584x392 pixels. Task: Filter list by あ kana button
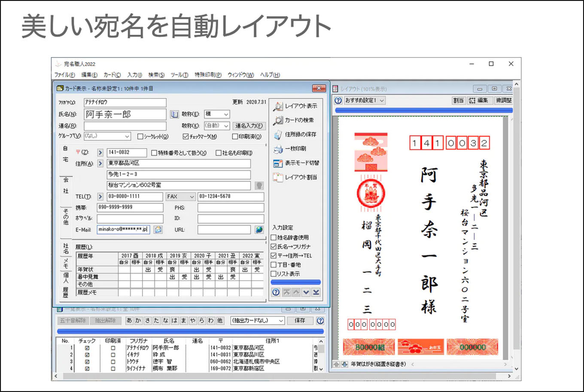129,321
